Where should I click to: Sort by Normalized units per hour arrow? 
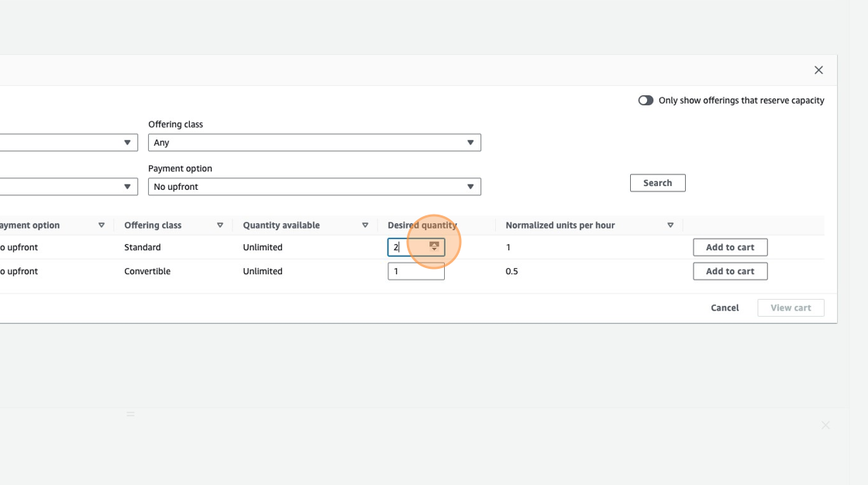point(670,225)
